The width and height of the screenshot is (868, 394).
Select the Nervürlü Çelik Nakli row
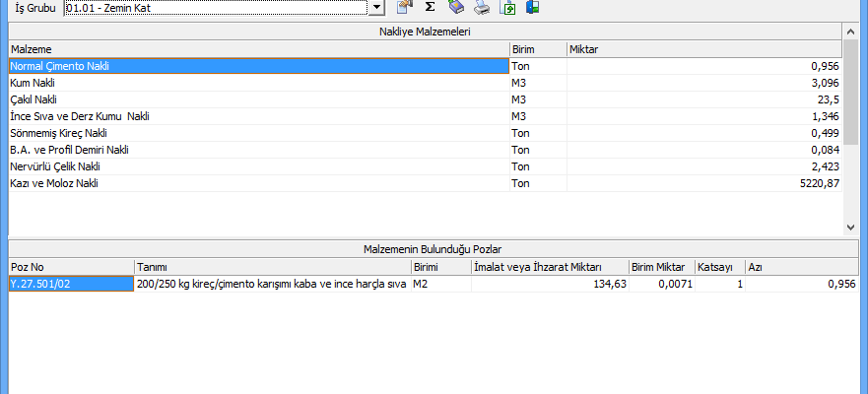click(258, 166)
